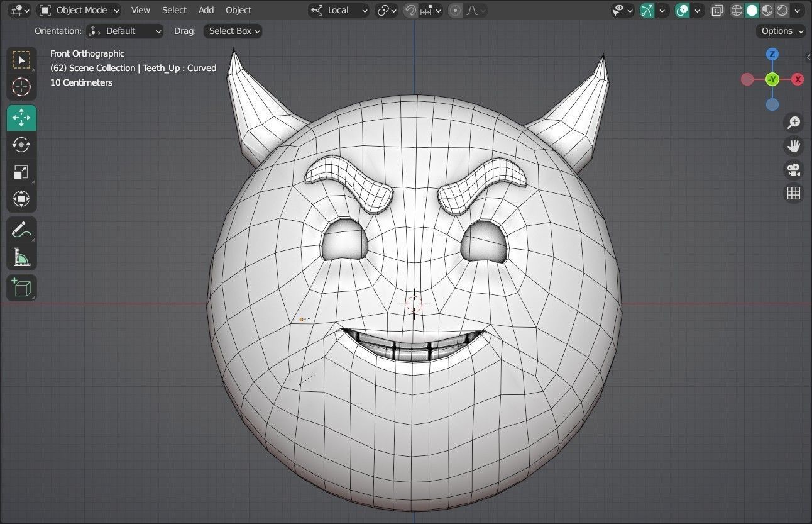Click the pan hand viewport icon
This screenshot has height=524, width=812.
(x=794, y=146)
